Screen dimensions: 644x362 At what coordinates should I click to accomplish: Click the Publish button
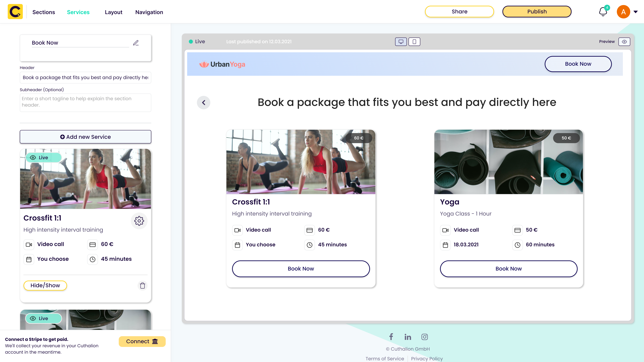pos(537,11)
